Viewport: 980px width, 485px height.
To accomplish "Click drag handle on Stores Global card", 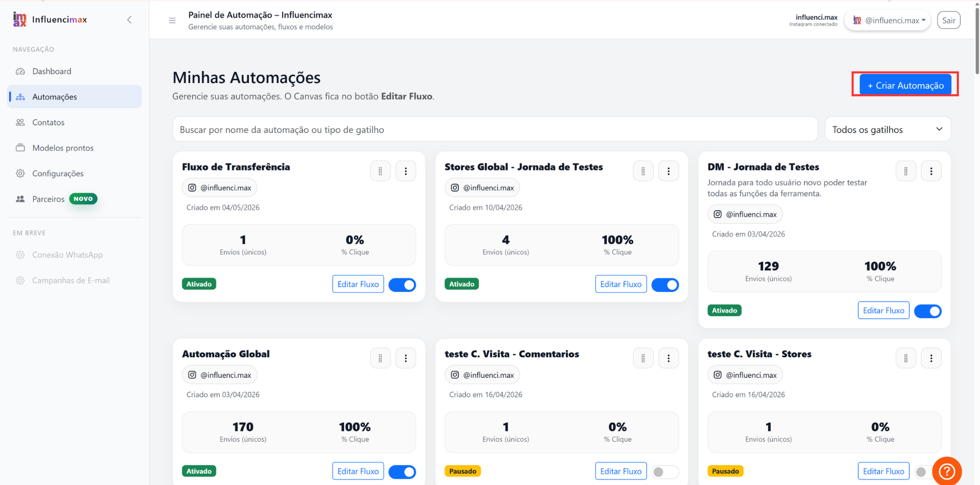I will [x=643, y=171].
